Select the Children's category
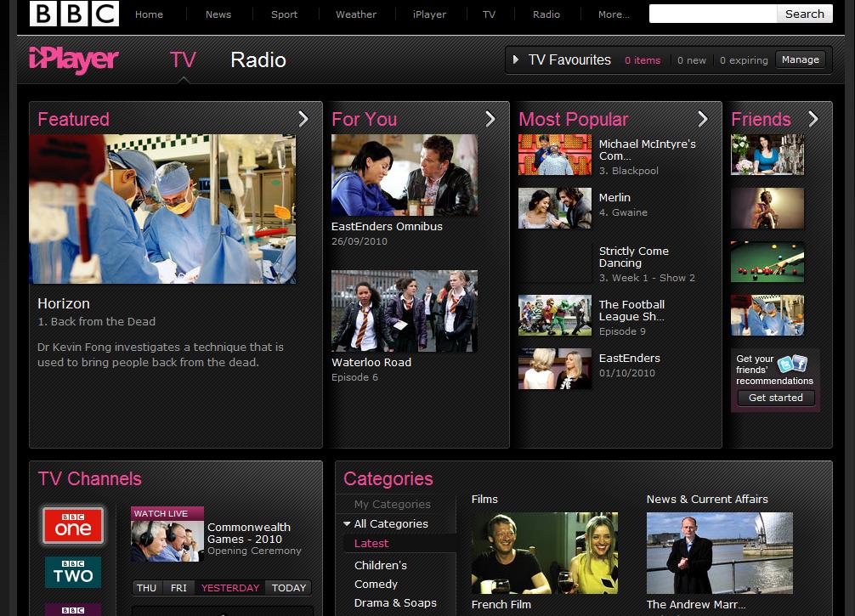855x616 pixels. click(x=381, y=565)
